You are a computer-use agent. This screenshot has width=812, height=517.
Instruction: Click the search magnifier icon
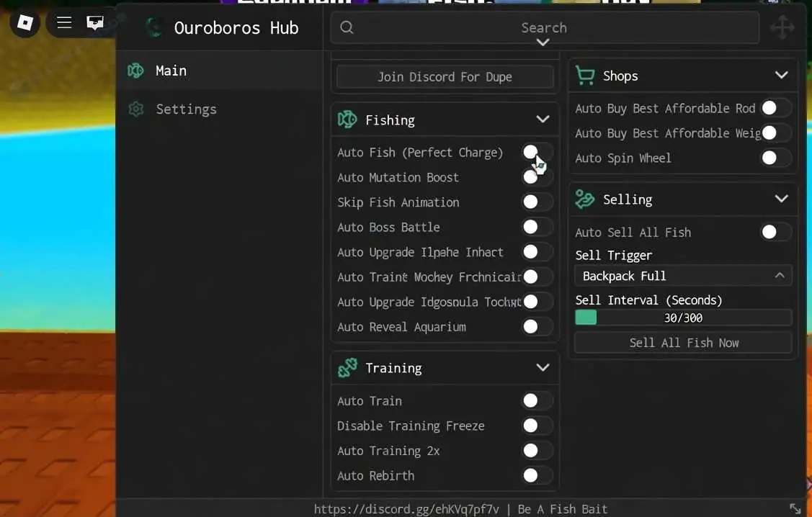[x=347, y=27]
